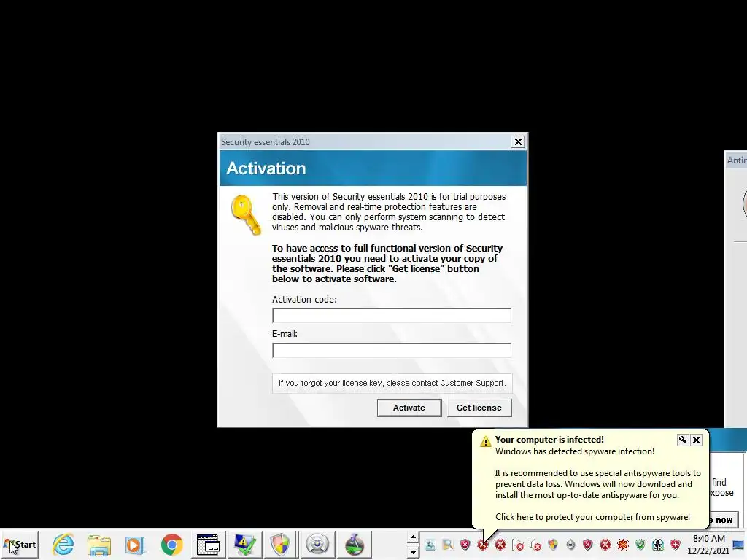Click the SR tray icon
The image size is (747, 560).
658,544
